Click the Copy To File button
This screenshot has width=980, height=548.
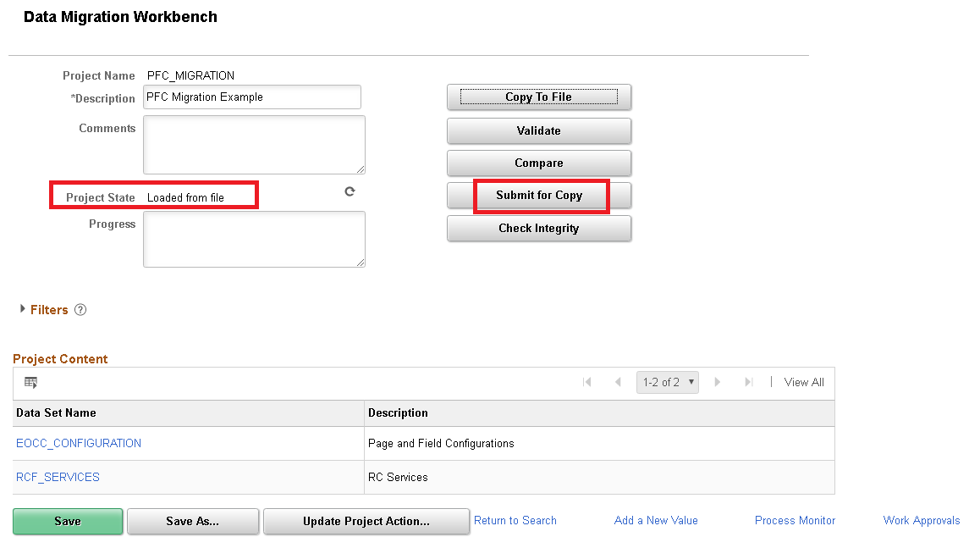click(x=539, y=97)
